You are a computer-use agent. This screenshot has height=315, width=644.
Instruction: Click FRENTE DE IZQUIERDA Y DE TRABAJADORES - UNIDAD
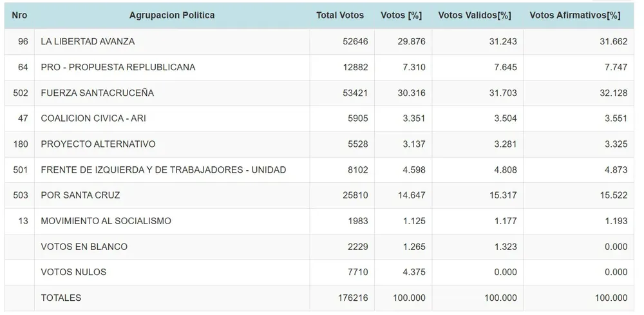[164, 170]
